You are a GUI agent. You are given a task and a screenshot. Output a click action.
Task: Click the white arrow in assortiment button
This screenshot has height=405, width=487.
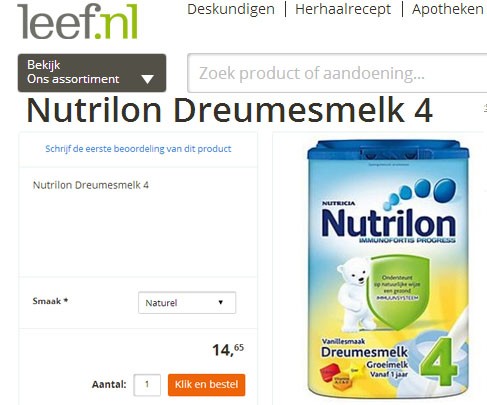coord(147,79)
